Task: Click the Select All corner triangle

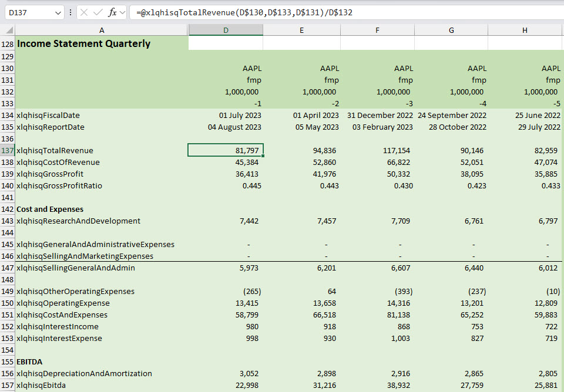Action: click(x=9, y=31)
